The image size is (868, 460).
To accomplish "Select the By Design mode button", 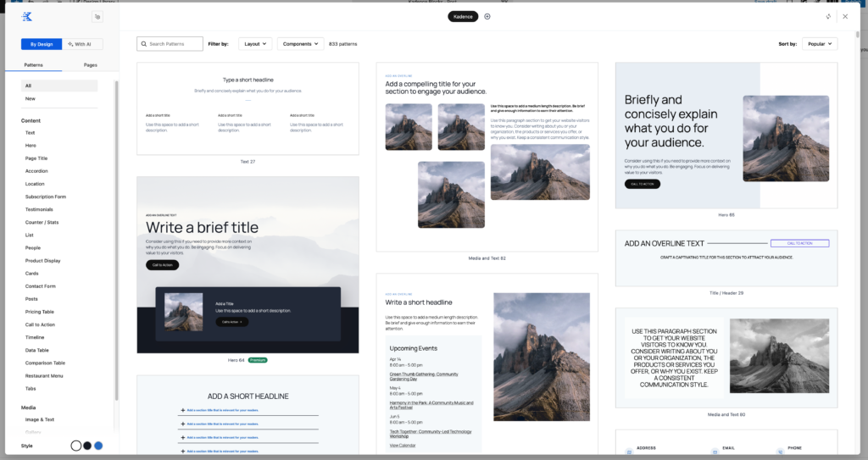I will (x=42, y=44).
